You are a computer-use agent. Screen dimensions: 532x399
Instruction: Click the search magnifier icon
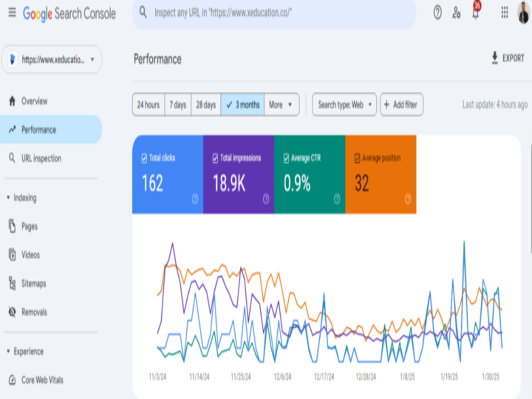[x=143, y=13]
